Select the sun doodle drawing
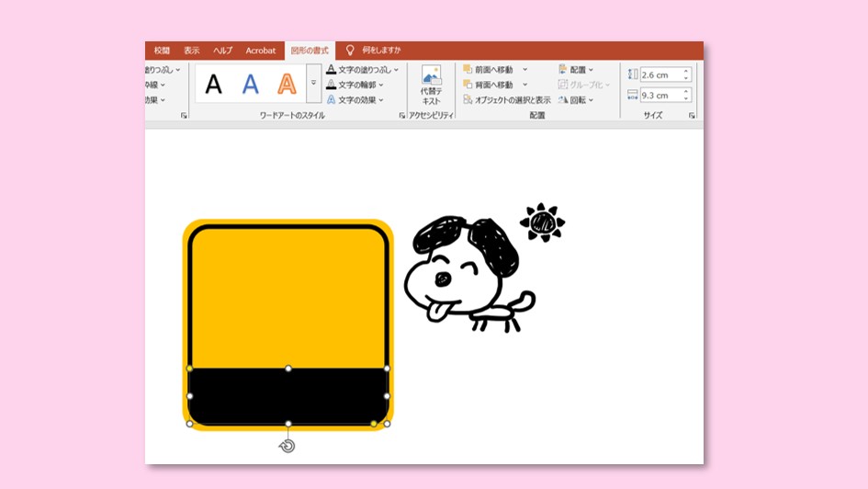 click(543, 222)
